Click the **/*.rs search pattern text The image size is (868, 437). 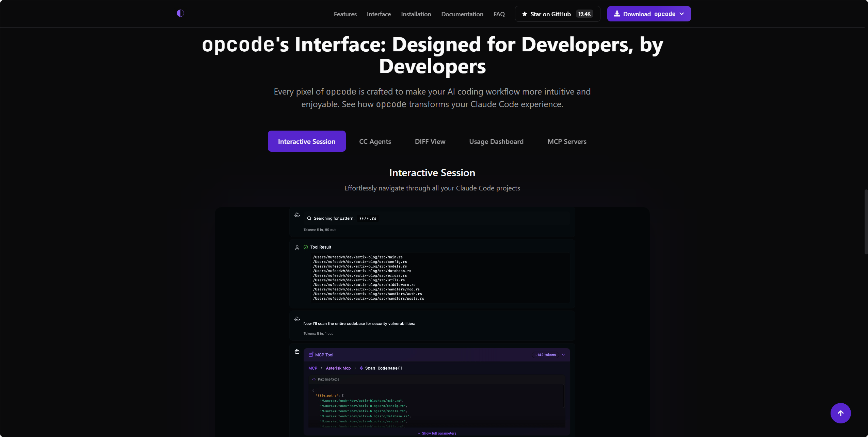(368, 218)
